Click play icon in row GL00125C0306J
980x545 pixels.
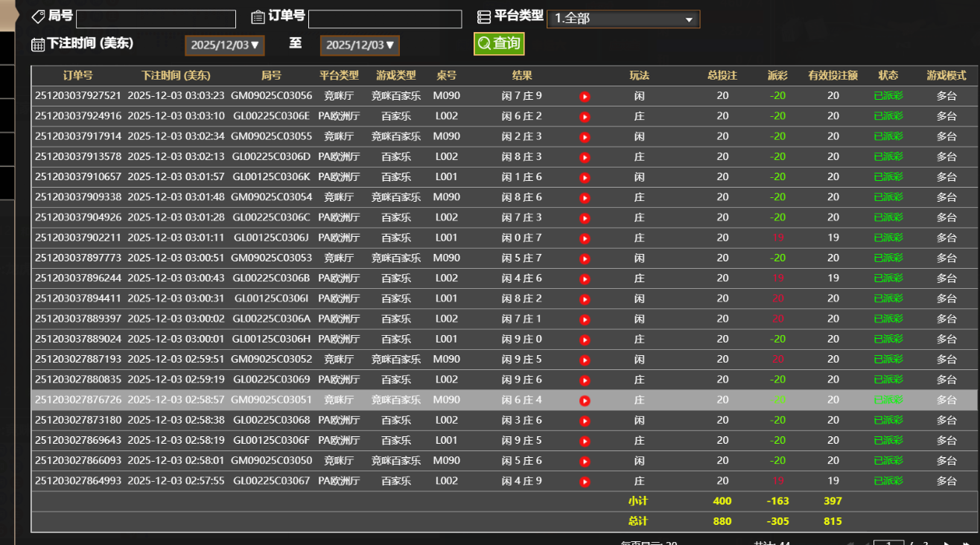pos(585,238)
